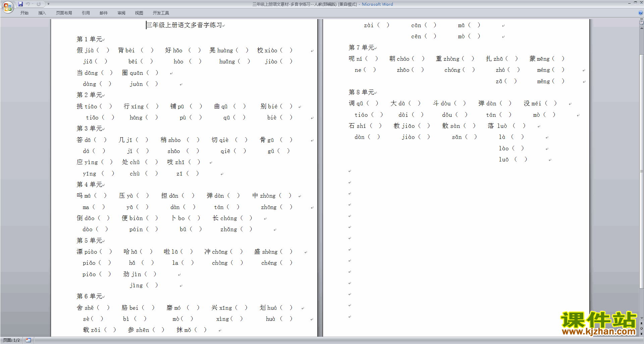The width and height of the screenshot is (644, 344).
Task: Click the heading 第 1 单元
Action: point(89,39)
